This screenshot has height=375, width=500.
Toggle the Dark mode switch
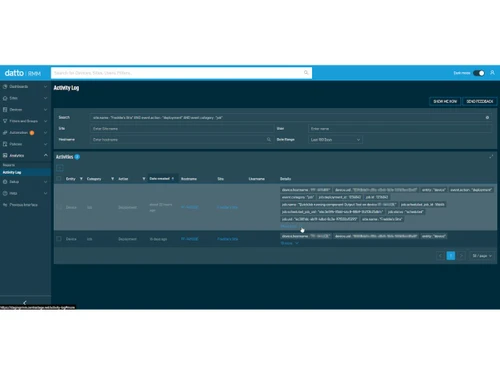coord(479,73)
